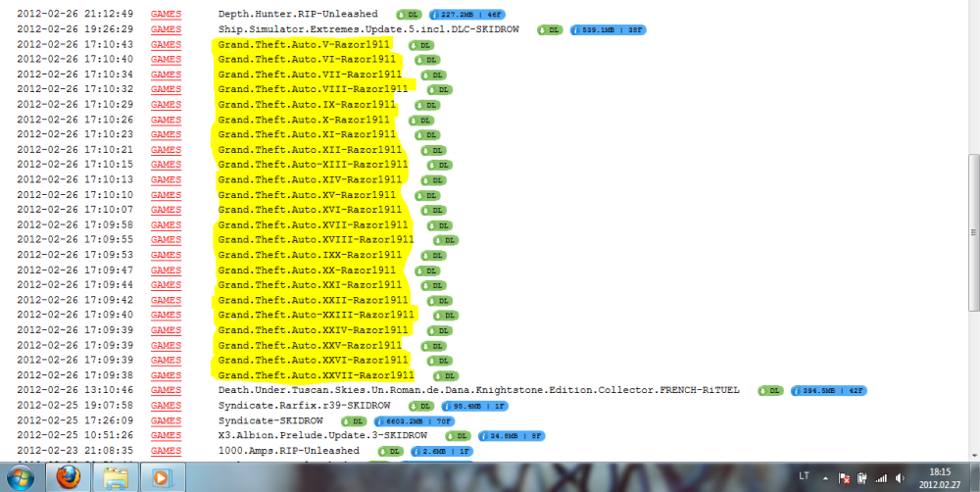
Task: Open info badge 2.6MB for 1000.Amps
Action: (442, 452)
